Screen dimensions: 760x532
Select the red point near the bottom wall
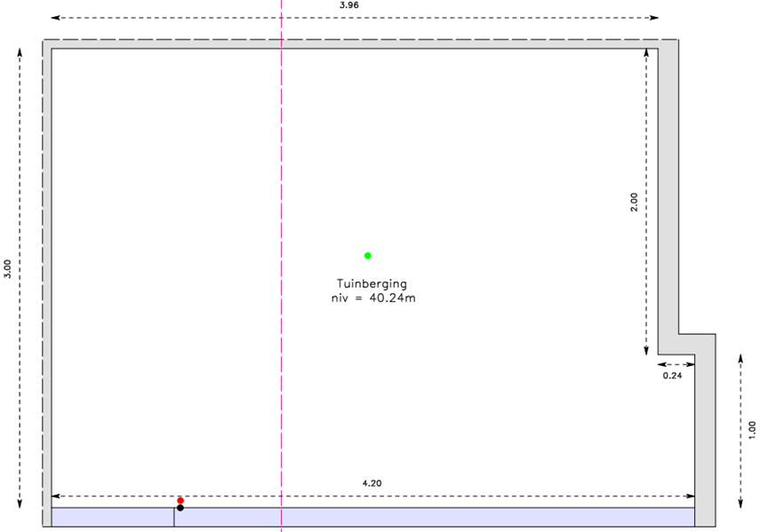pos(180,501)
